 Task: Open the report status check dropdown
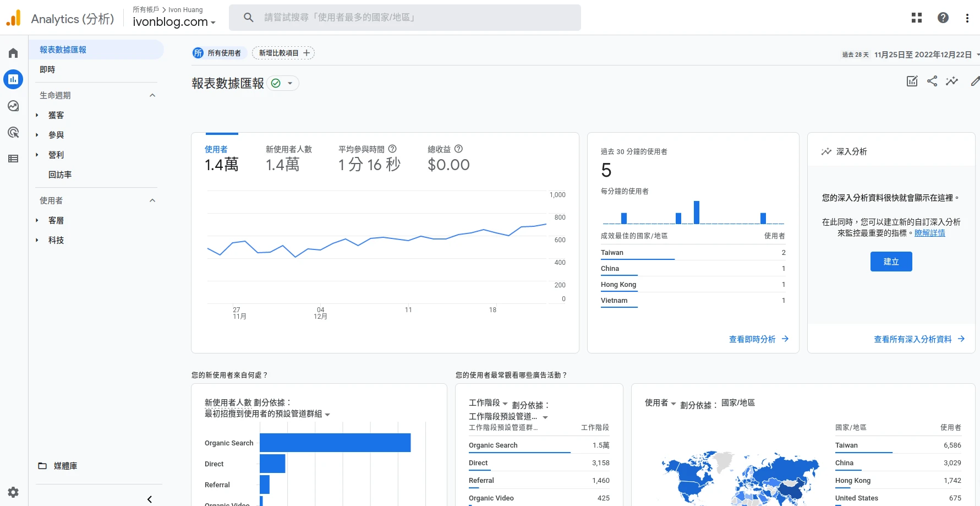[x=283, y=83]
